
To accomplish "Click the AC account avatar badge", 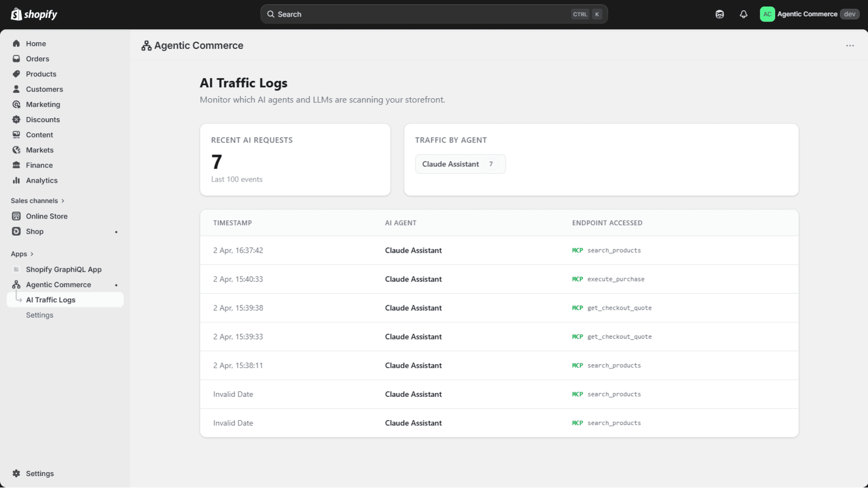I will 767,14.
